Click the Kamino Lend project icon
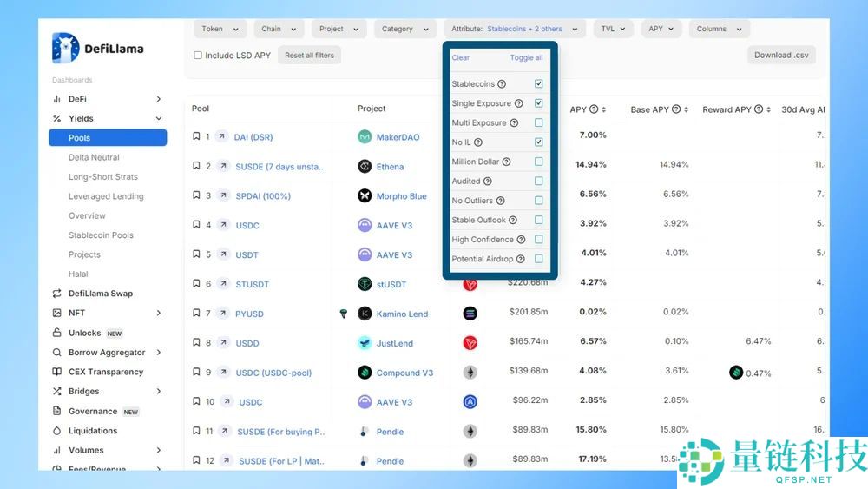This screenshot has width=868, height=489. tap(365, 314)
